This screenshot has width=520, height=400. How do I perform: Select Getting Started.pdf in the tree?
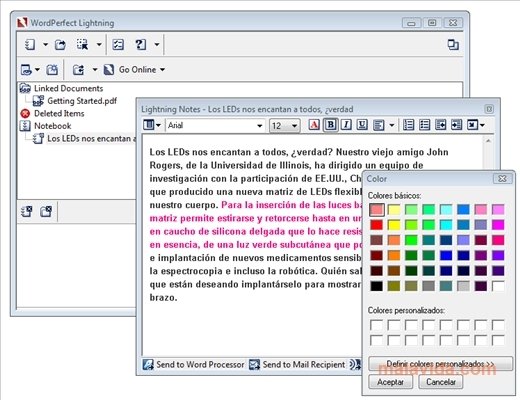(x=82, y=101)
